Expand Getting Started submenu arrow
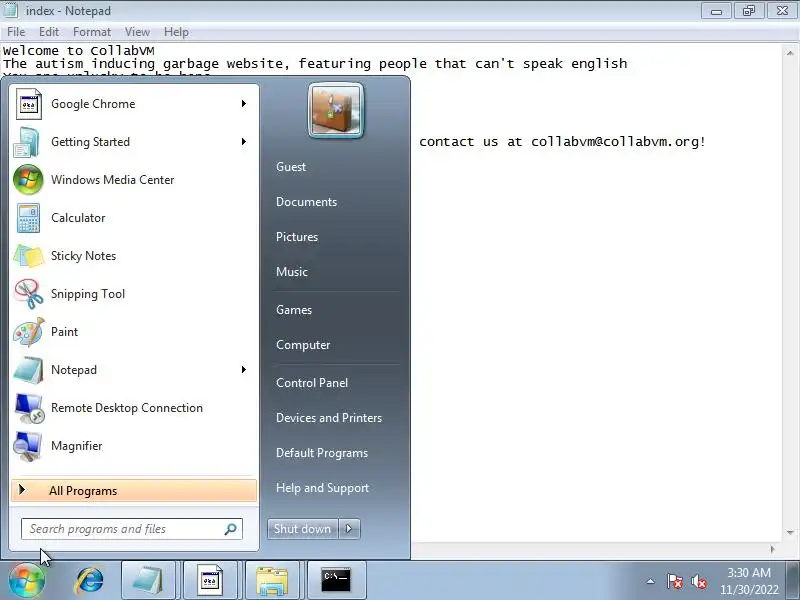 (244, 142)
